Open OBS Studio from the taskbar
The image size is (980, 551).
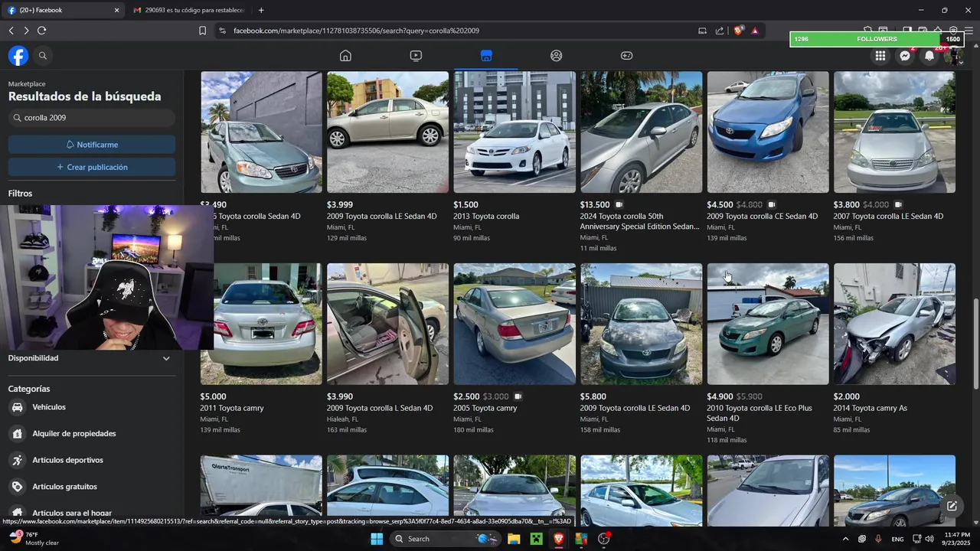tap(604, 539)
